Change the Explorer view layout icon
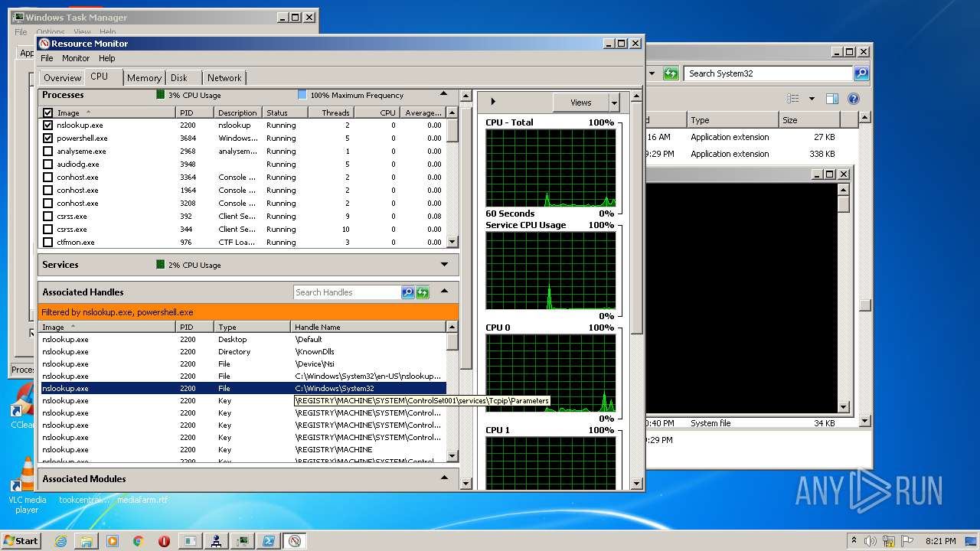 793,99
